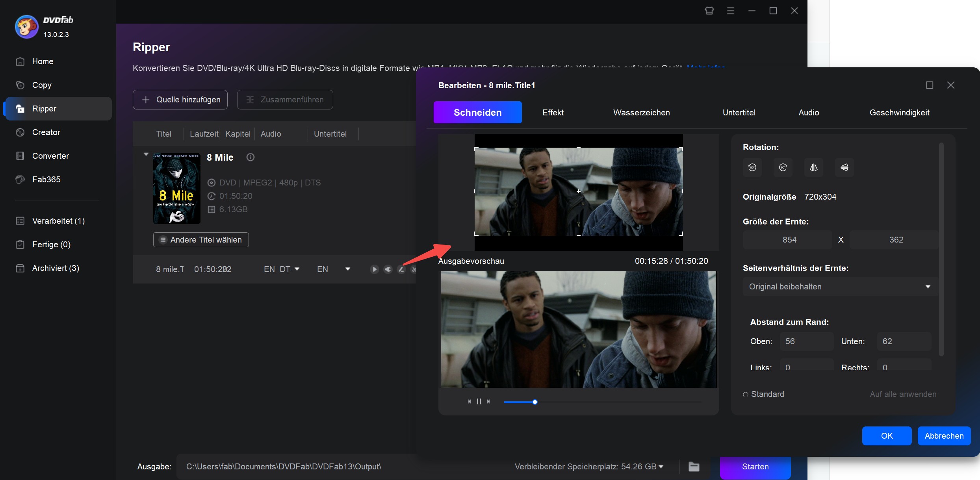Open the hamburger menu in title bar

click(x=731, y=11)
